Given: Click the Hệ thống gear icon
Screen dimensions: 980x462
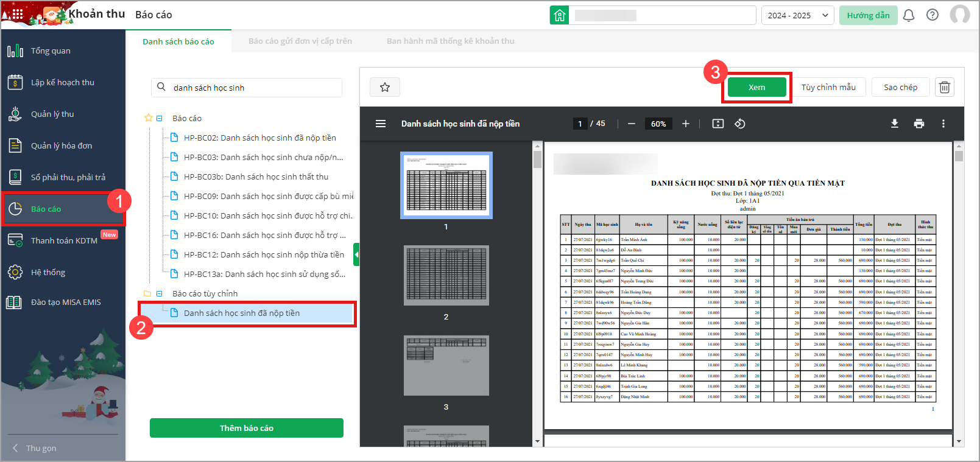Looking at the screenshot, I should (15, 272).
